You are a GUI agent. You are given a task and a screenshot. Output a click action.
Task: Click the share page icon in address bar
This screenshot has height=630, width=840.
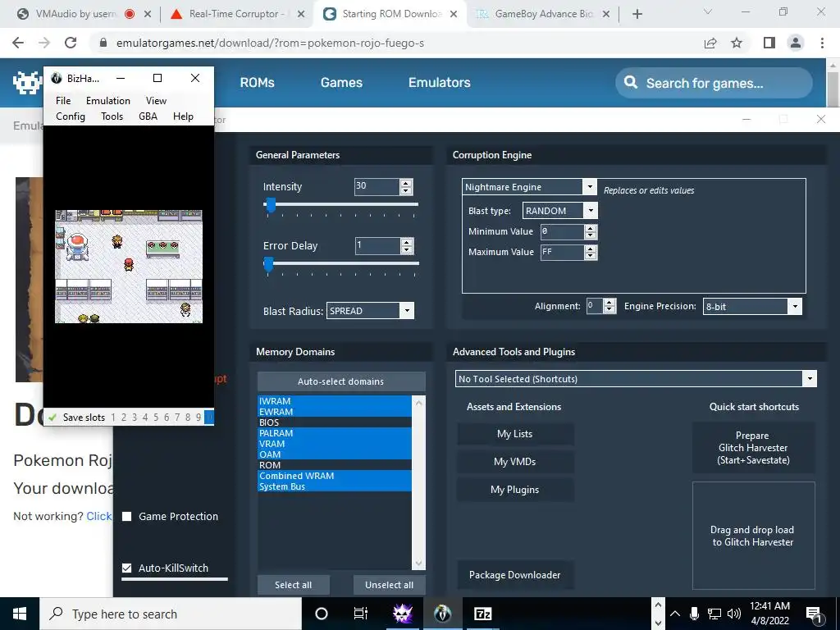point(710,43)
